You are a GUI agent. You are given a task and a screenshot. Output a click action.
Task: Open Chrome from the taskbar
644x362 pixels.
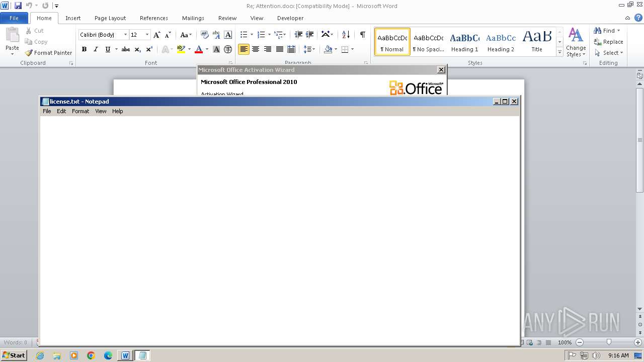pos(91,355)
